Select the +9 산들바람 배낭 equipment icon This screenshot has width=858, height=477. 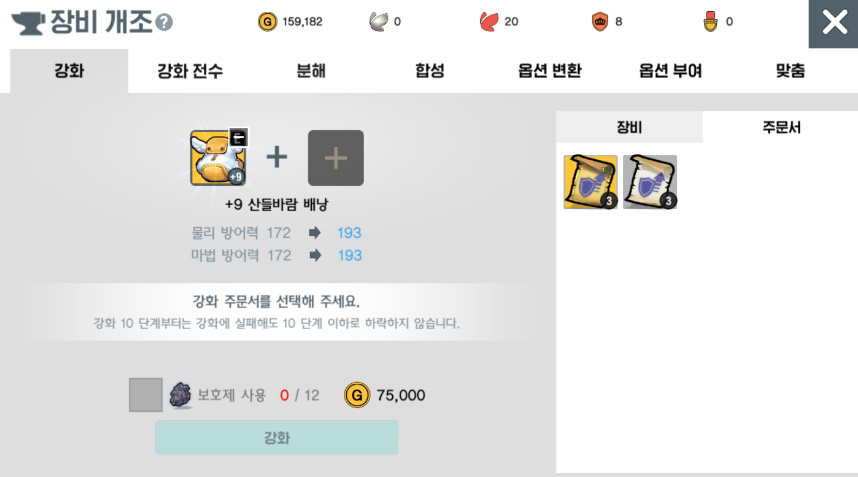[x=218, y=158]
